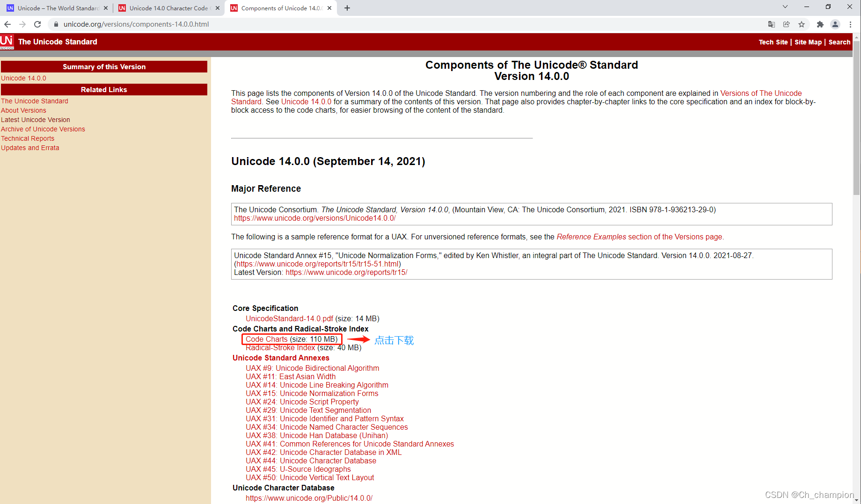
Task: Open latest version reports/tr15 link
Action: (347, 272)
